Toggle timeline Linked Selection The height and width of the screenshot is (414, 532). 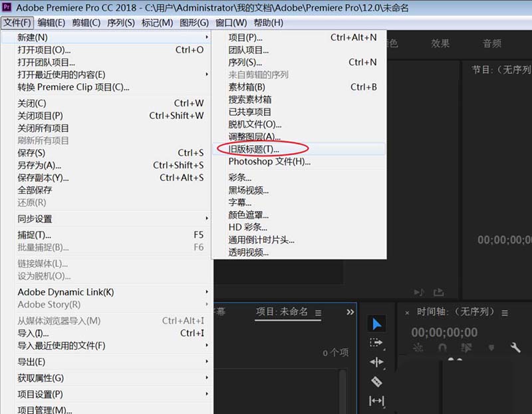[x=467, y=347]
